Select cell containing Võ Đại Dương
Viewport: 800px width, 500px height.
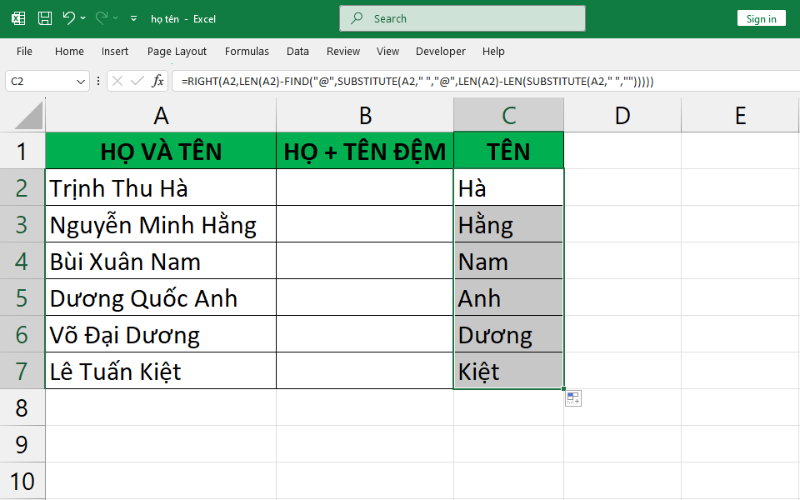click(x=161, y=334)
